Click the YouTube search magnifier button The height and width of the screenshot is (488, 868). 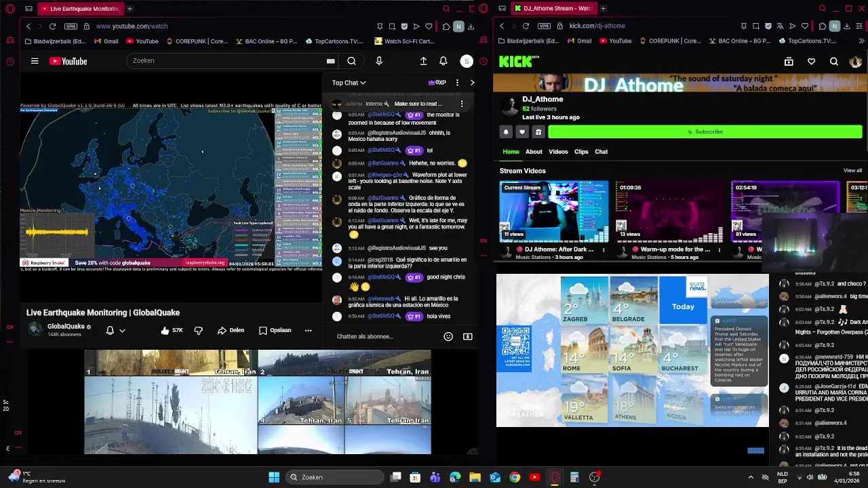(x=351, y=61)
